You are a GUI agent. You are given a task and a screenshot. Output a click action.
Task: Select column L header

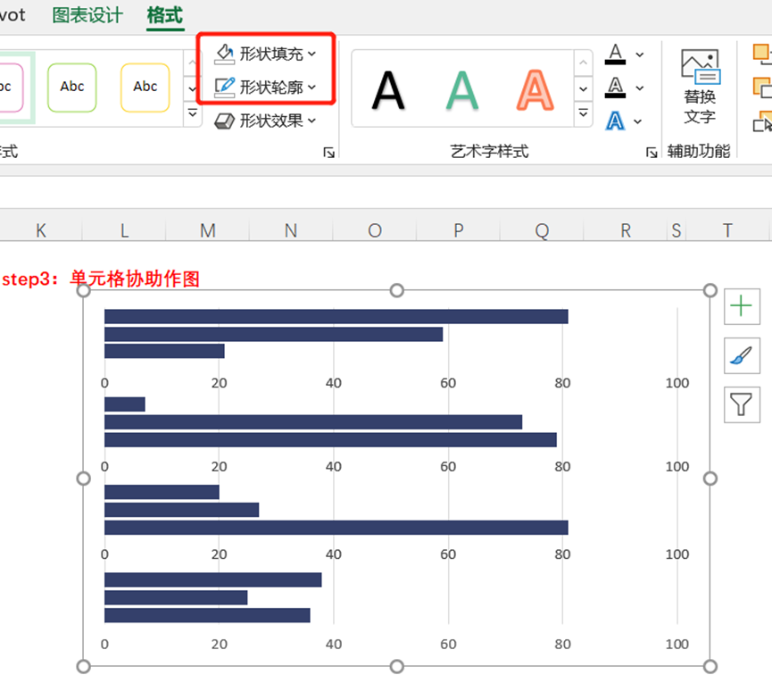[124, 230]
